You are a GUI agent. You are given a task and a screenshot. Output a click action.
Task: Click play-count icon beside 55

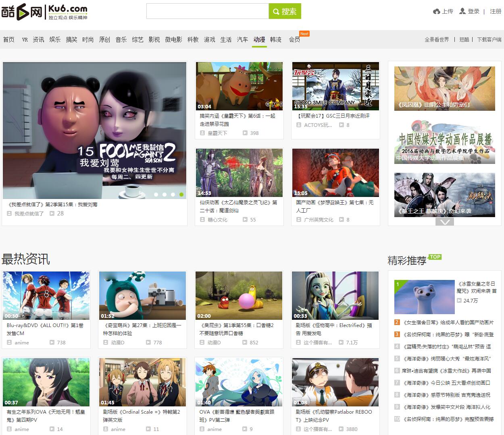coord(245,220)
